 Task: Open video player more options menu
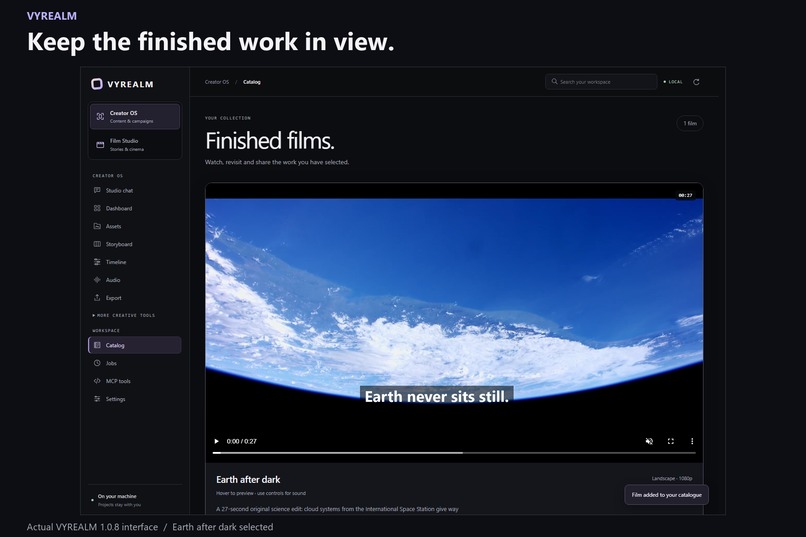[692, 441]
